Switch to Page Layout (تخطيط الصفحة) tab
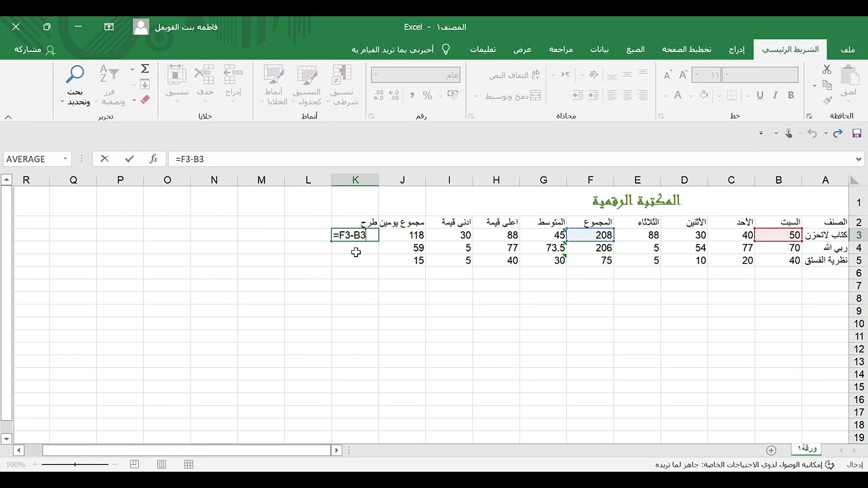The height and width of the screenshot is (488, 868). click(687, 49)
